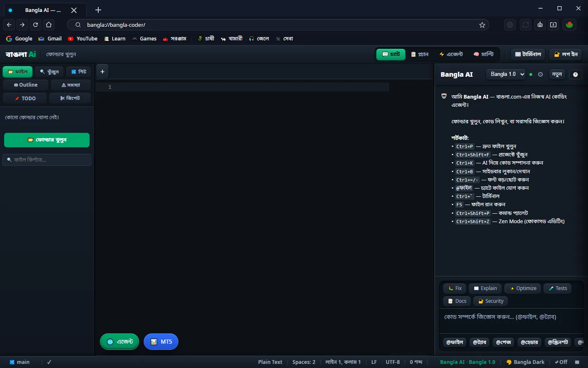Insert the @ফাইল context chip
Image resolution: width=588 pixels, height=368 pixels.
pos(455,342)
